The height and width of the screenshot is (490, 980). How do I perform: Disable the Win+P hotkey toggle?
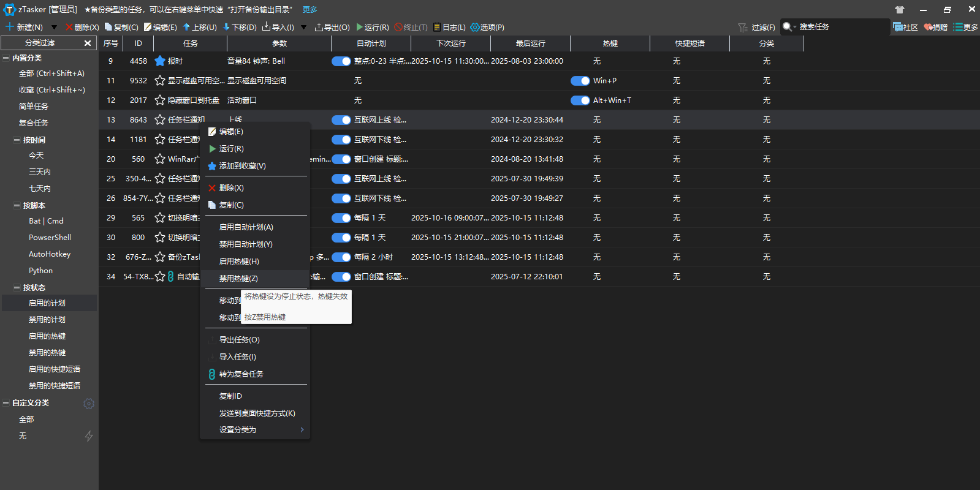click(x=580, y=81)
